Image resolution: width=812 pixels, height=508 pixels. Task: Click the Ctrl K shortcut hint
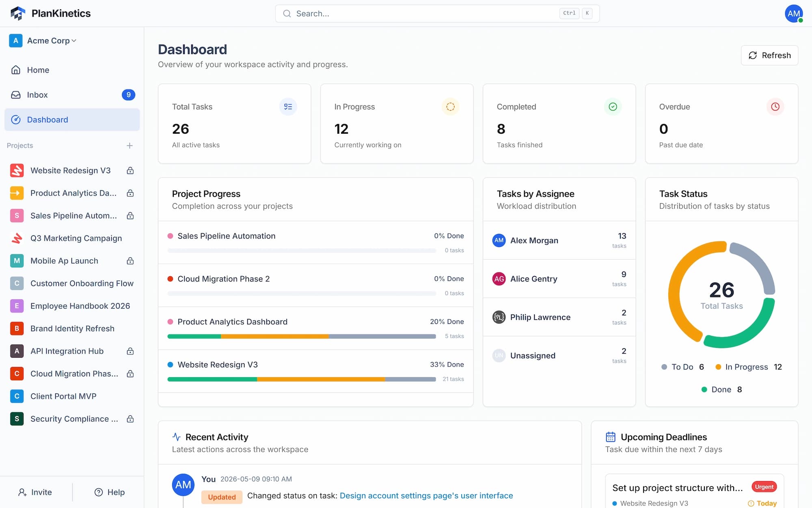click(576, 13)
